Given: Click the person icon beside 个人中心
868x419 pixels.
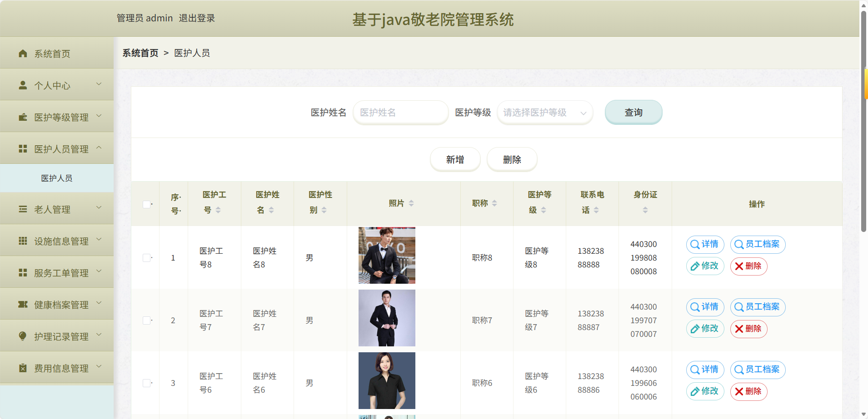Looking at the screenshot, I should coord(23,85).
